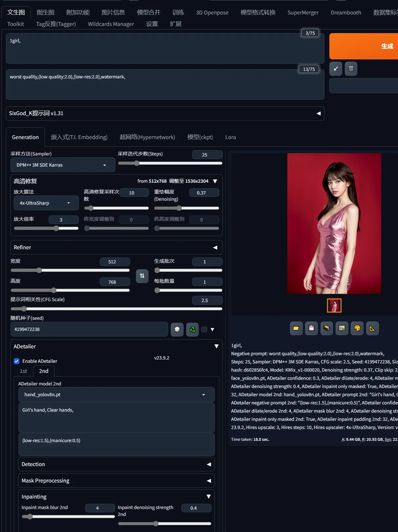The width and height of the screenshot is (398, 532).
Task: Collapse the Inpainting section
Action: tap(209, 497)
